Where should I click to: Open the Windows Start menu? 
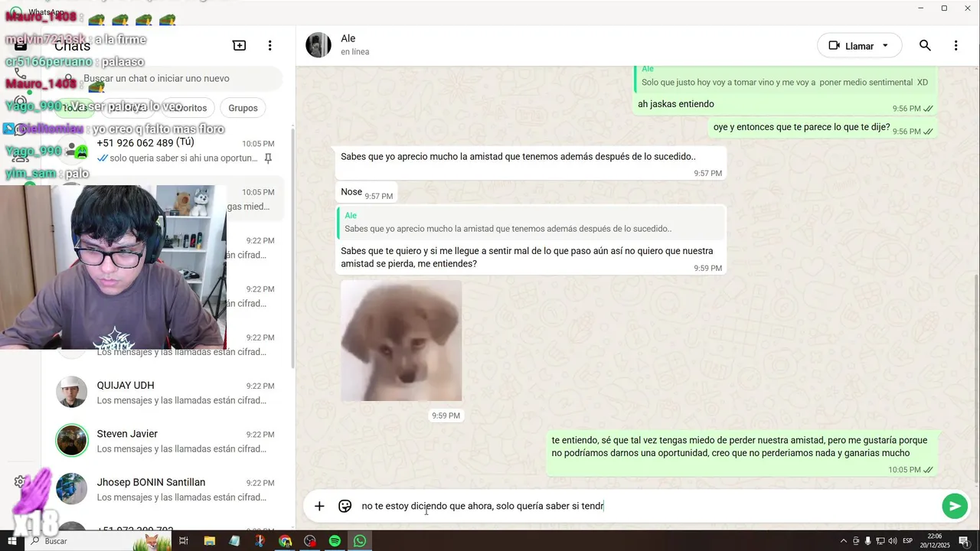click(x=11, y=541)
